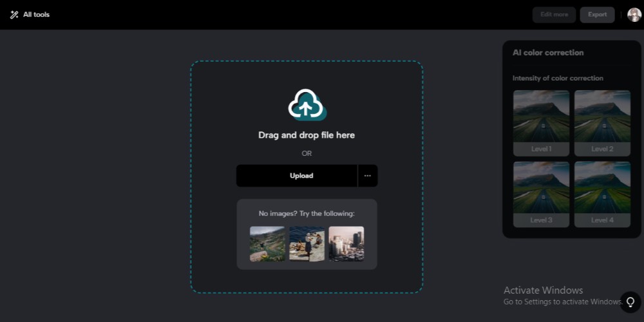Click the cloud upload icon
Image resolution: width=644 pixels, height=322 pixels.
click(x=307, y=105)
